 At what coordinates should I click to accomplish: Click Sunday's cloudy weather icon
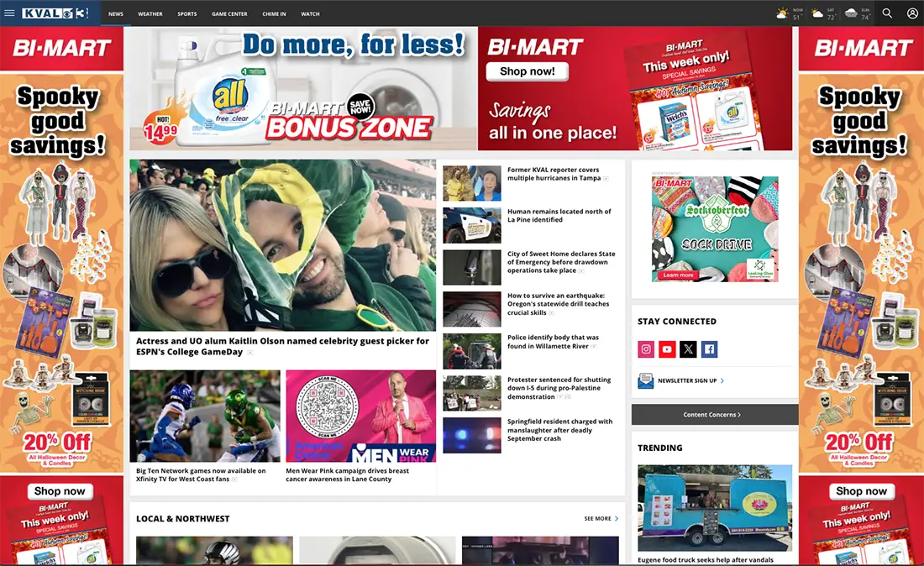(x=851, y=13)
